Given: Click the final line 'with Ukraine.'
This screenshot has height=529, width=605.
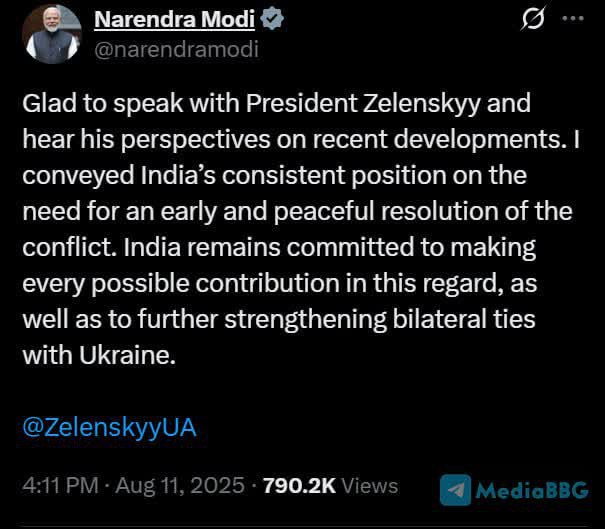Looking at the screenshot, I should click(99, 355).
